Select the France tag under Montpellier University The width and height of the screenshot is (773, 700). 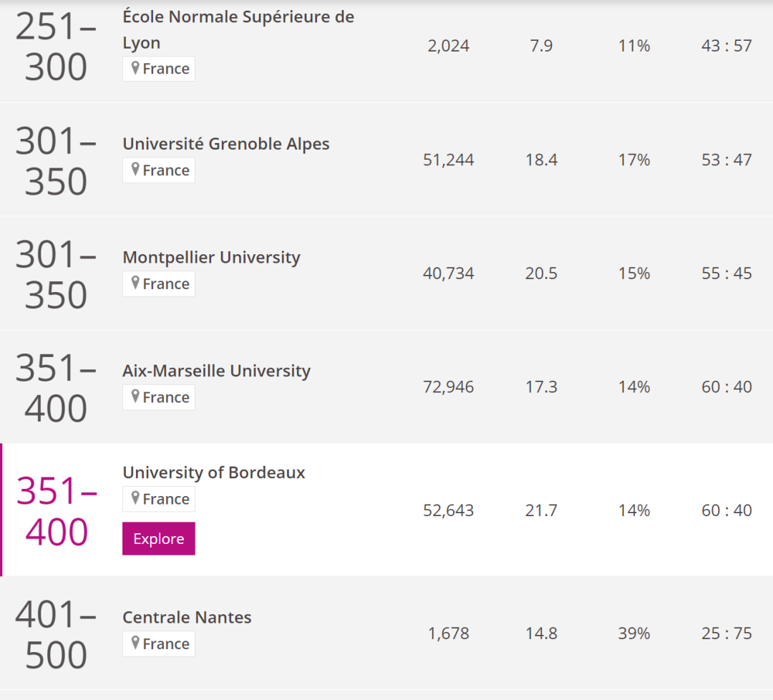[x=159, y=284]
